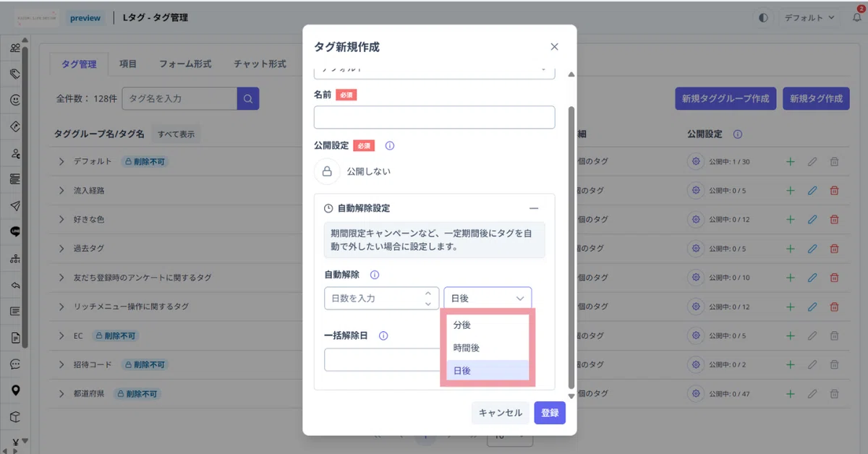Click gear icon in デフォルト row

pyautogui.click(x=696, y=161)
